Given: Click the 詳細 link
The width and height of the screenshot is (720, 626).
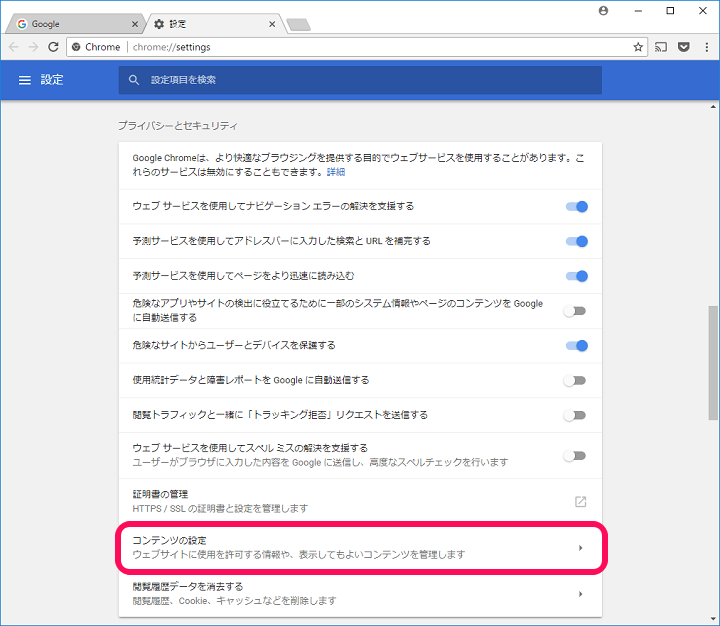Looking at the screenshot, I should coord(336,172).
